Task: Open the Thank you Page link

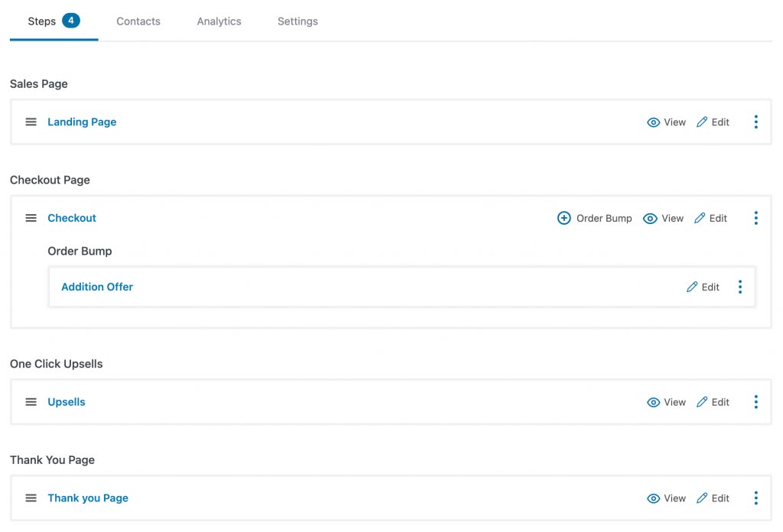Action: pyautogui.click(x=88, y=498)
